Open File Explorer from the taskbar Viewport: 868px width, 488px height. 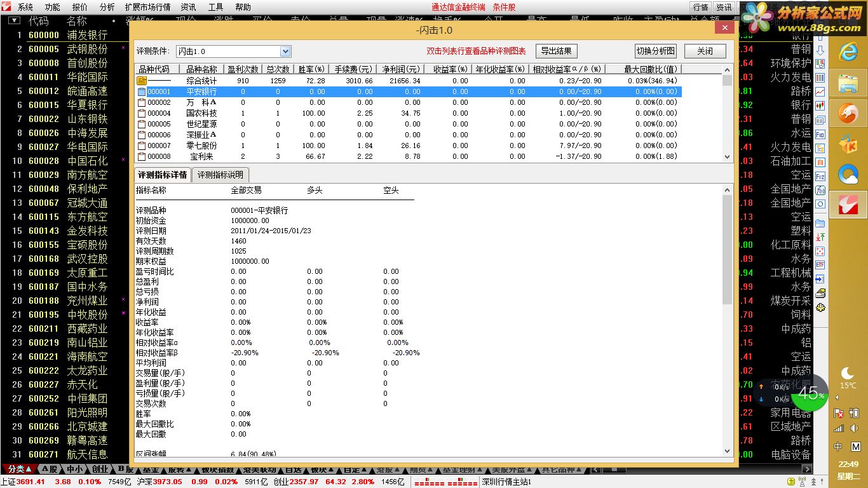(848, 83)
